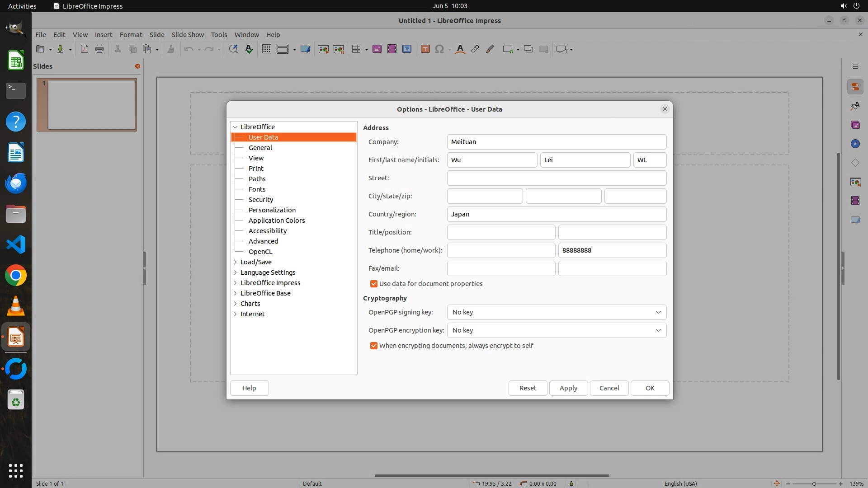Click the Insert Hyperlink toolbar icon
The height and width of the screenshot is (488, 868).
pyautogui.click(x=475, y=49)
